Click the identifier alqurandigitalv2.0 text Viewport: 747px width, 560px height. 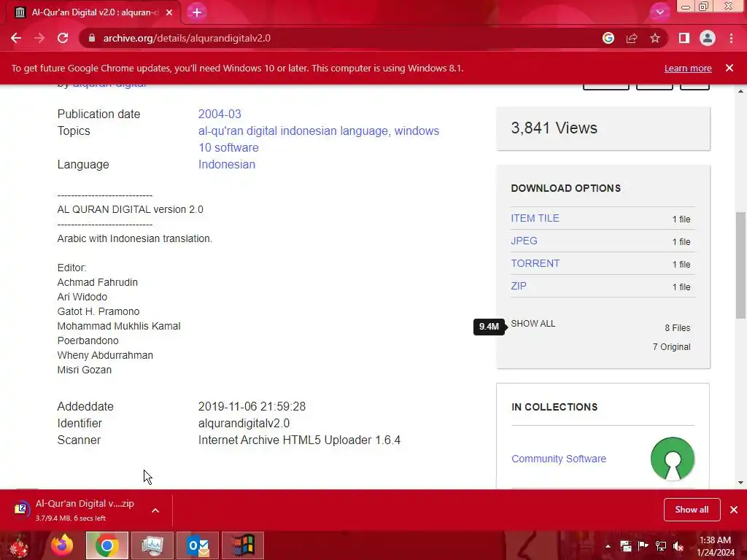click(x=244, y=424)
